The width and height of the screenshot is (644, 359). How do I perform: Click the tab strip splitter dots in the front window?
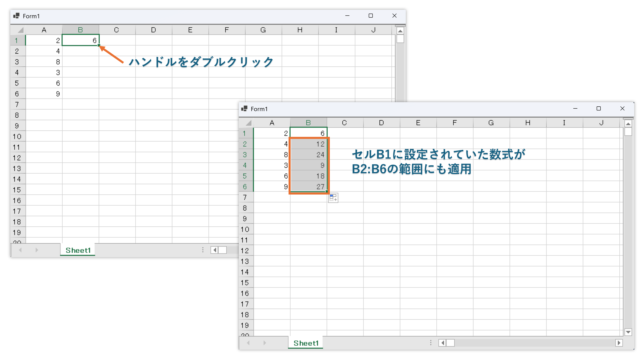[430, 343]
